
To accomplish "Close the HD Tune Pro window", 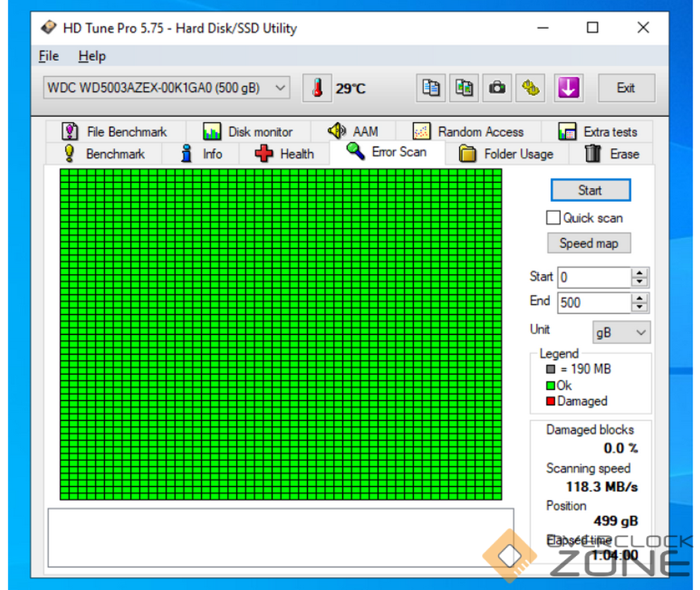I will 644,28.
